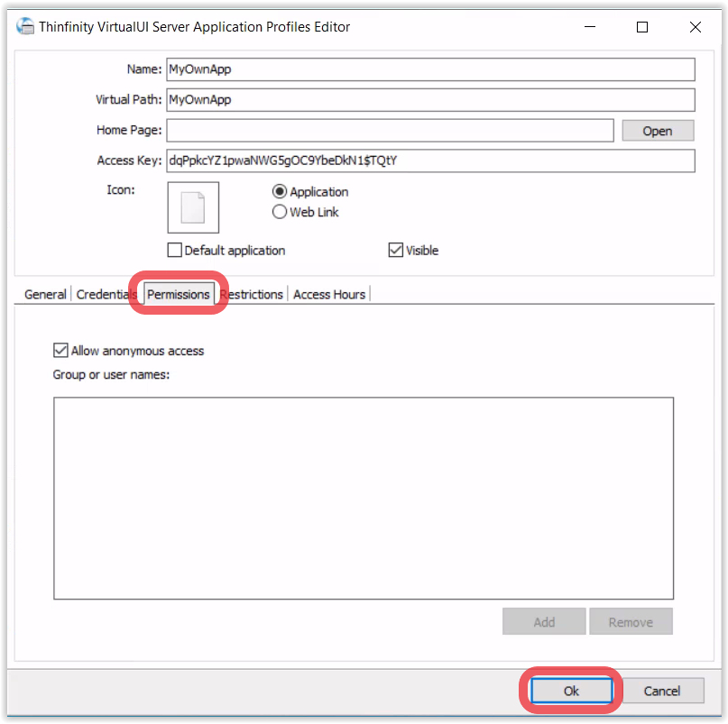The width and height of the screenshot is (728, 724).
Task: Enable the Default application checkbox
Action: click(x=175, y=250)
